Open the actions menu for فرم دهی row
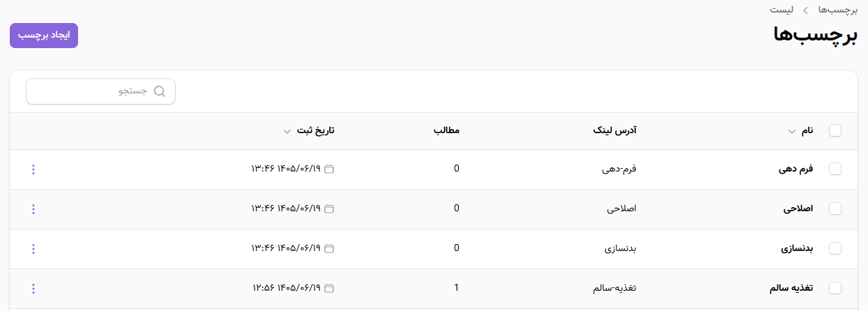The height and width of the screenshot is (311, 868). coord(33,169)
